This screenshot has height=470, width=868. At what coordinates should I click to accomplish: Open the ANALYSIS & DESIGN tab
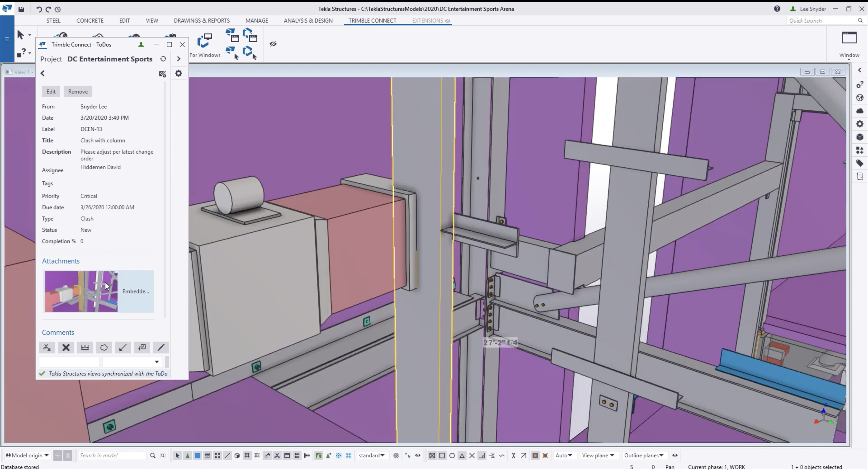[308, 20]
